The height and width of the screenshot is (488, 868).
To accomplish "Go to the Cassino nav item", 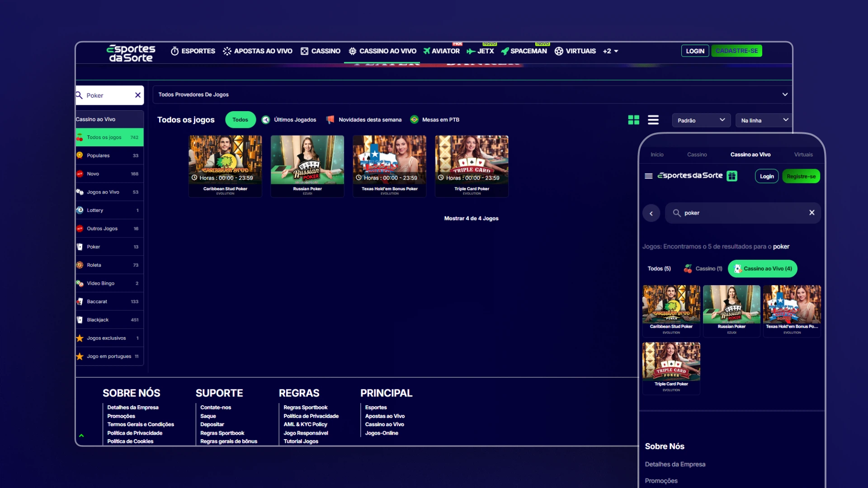I will point(321,51).
